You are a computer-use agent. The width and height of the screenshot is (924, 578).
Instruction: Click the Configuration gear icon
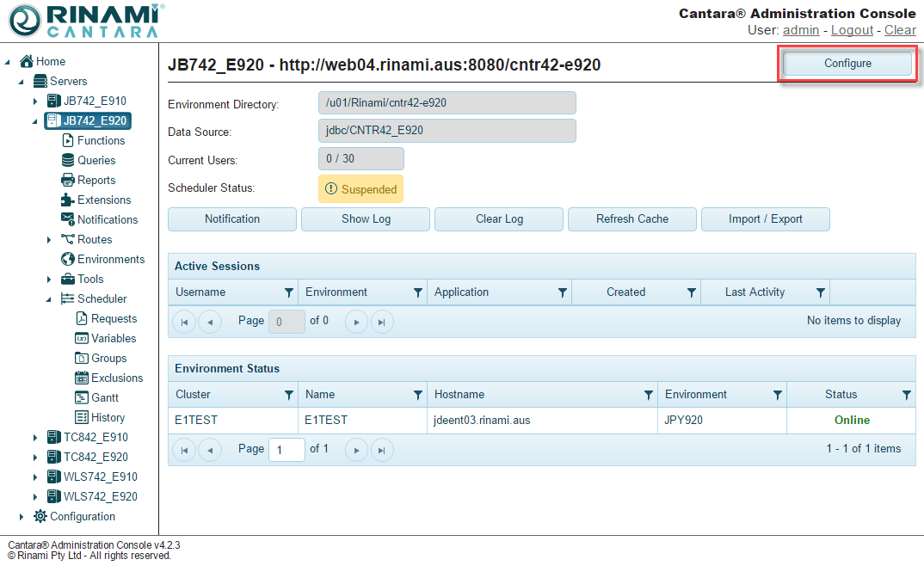tap(40, 516)
